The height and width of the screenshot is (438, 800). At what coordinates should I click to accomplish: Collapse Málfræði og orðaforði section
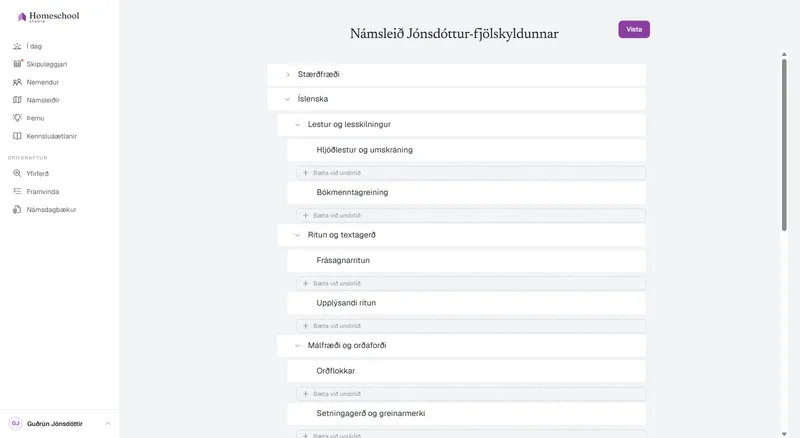tap(297, 346)
